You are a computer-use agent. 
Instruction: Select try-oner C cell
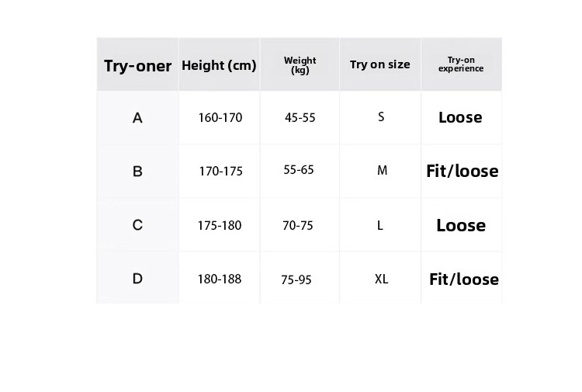(137, 225)
